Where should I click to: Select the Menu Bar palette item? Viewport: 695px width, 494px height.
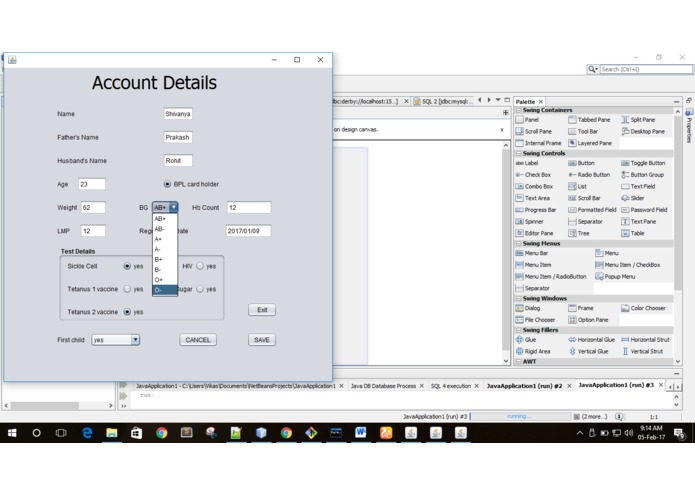click(x=532, y=253)
